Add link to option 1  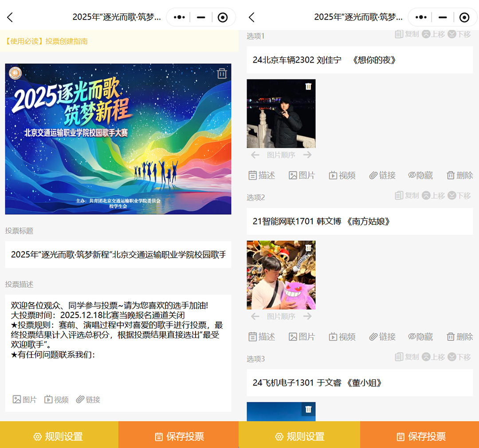[382, 175]
